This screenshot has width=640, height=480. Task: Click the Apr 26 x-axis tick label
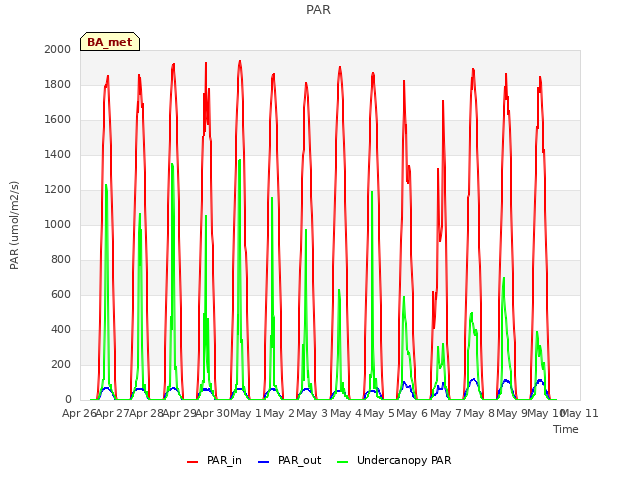pyautogui.click(x=79, y=413)
